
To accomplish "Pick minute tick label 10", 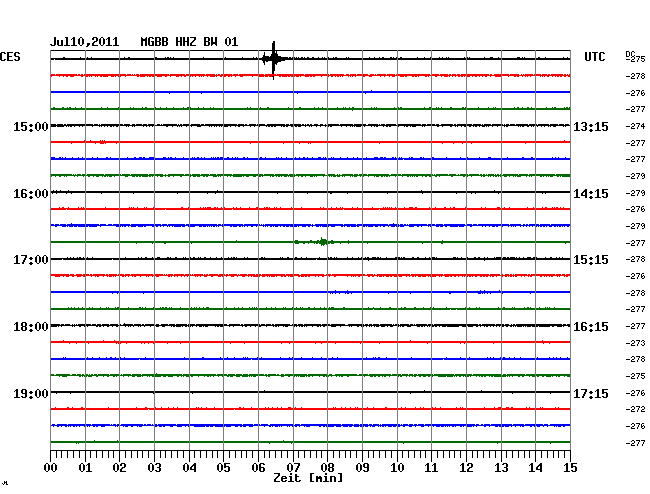I will [397, 468].
